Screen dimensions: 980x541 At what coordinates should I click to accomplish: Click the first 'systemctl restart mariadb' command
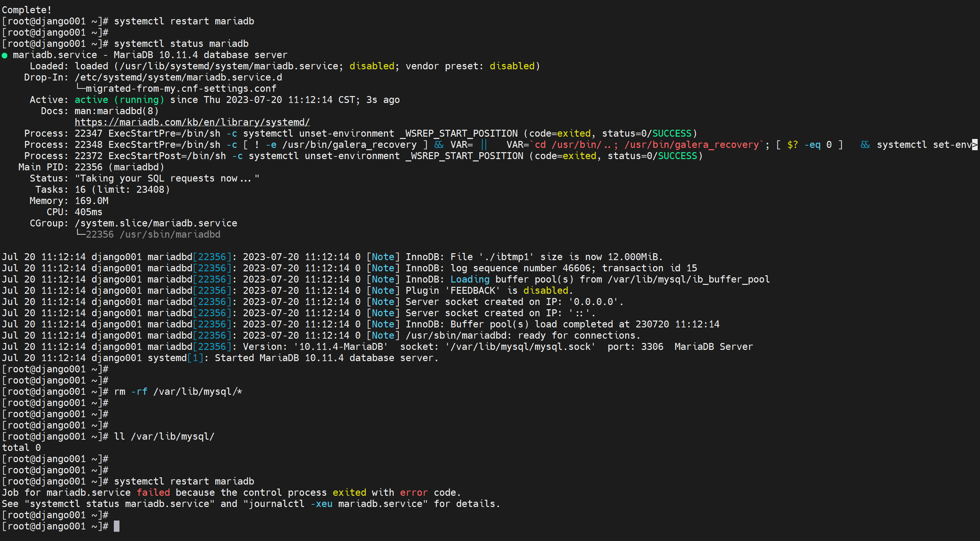184,21
